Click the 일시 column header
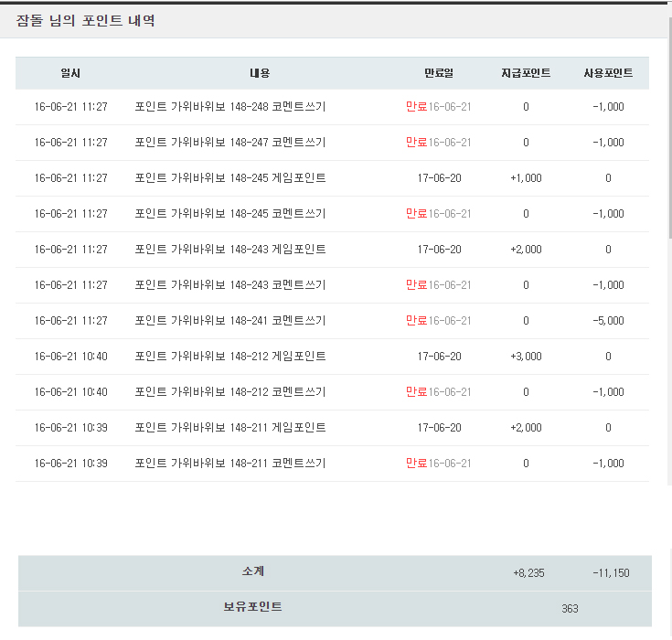This screenshot has height=640, width=672. pyautogui.click(x=70, y=73)
